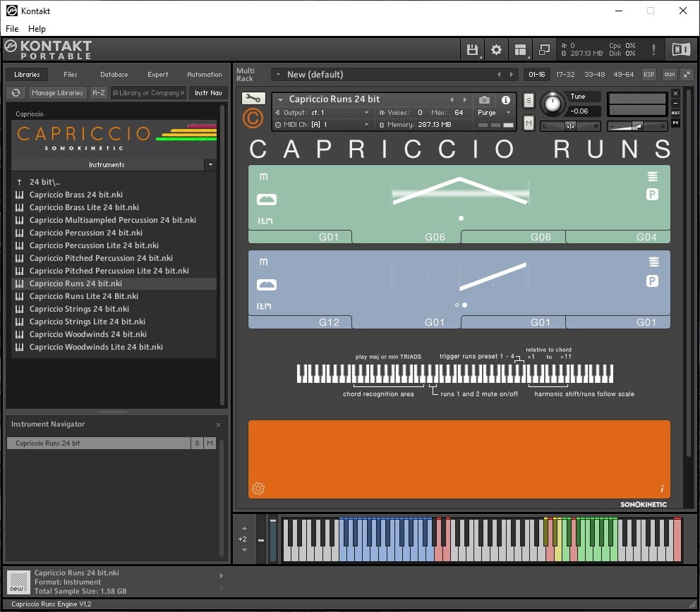Click the snapshot camera icon
This screenshot has width=700, height=612.
(x=484, y=99)
